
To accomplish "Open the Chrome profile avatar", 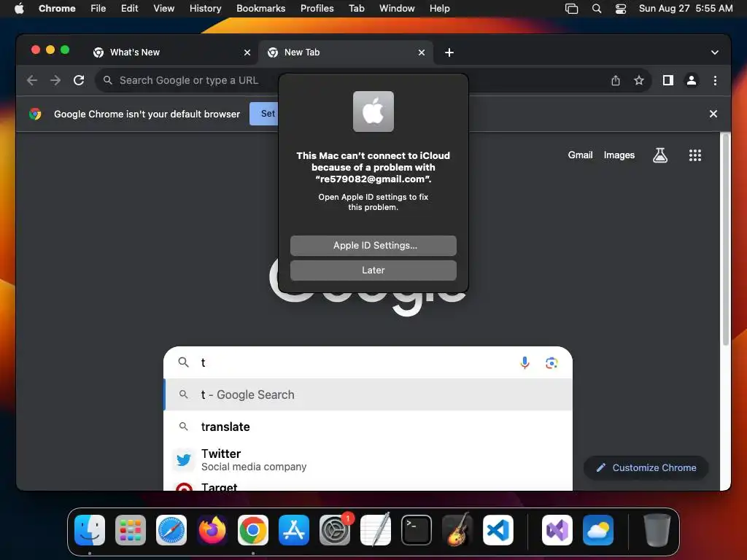I will (x=692, y=80).
